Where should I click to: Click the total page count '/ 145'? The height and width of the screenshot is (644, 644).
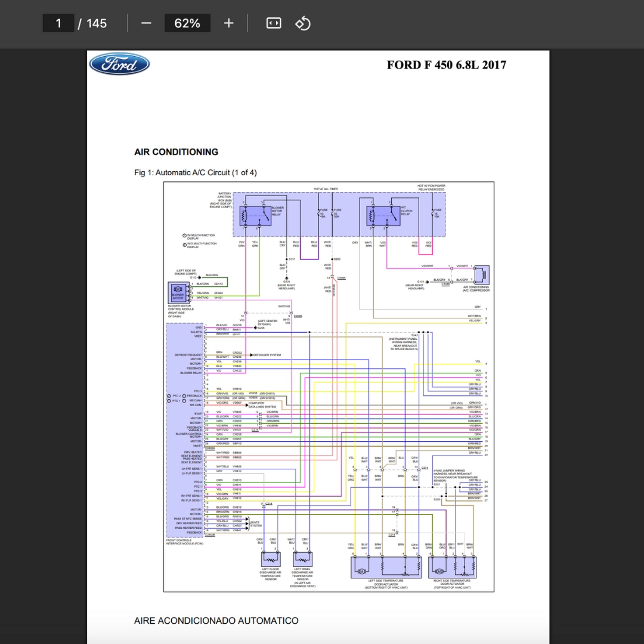[93, 23]
